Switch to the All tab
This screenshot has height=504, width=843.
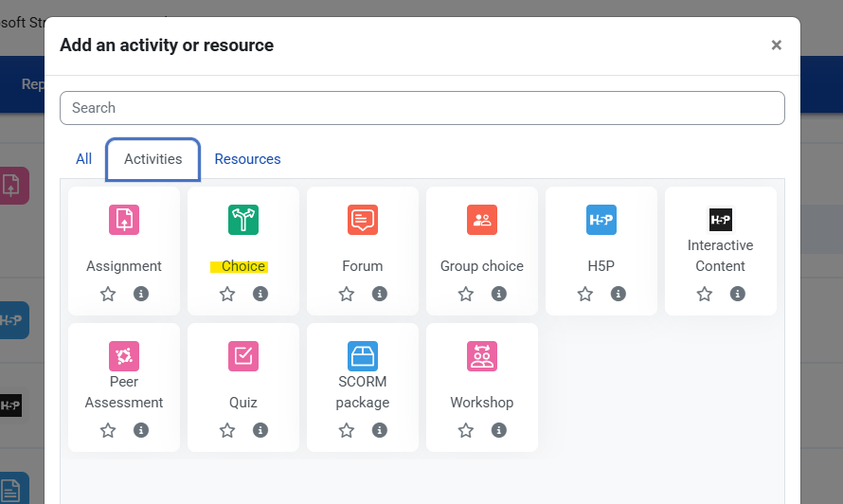coord(84,159)
